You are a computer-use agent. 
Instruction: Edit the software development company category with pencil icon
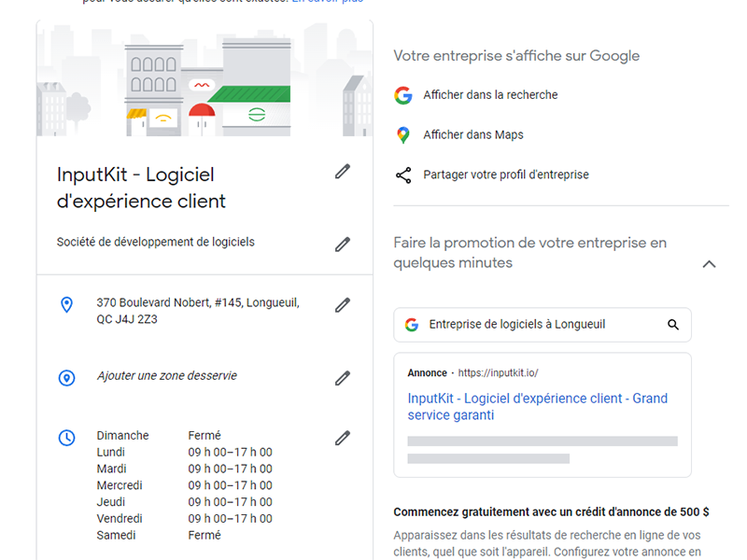tap(343, 245)
